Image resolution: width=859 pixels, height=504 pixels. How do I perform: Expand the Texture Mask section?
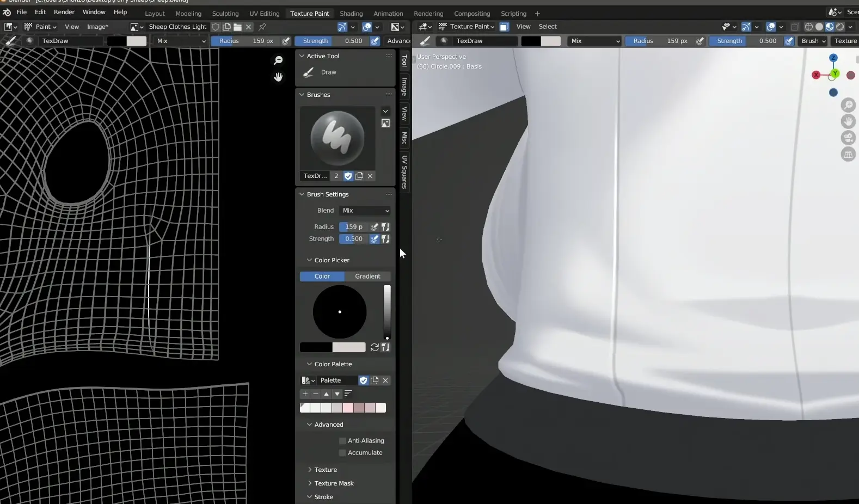click(x=334, y=483)
